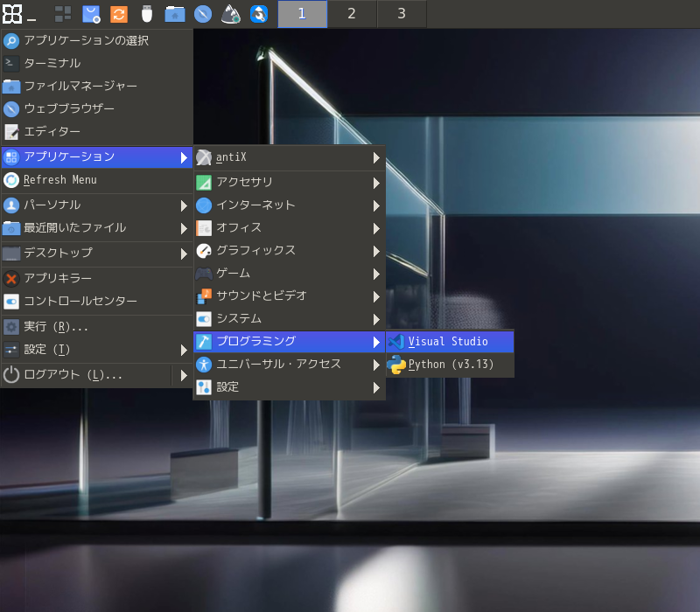
Task: Click the show desktop windows icon in taskbar
Action: pos(63,14)
